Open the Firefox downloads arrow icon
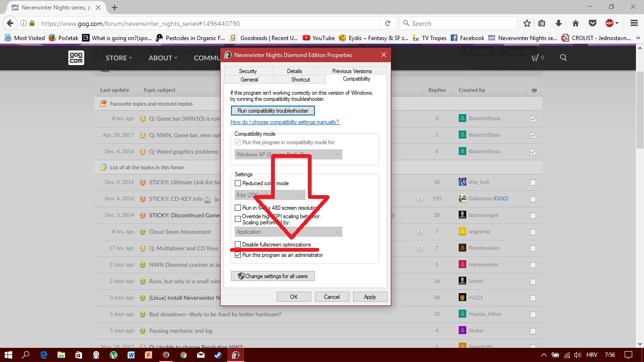The height and width of the screenshot is (362, 644). point(559,23)
